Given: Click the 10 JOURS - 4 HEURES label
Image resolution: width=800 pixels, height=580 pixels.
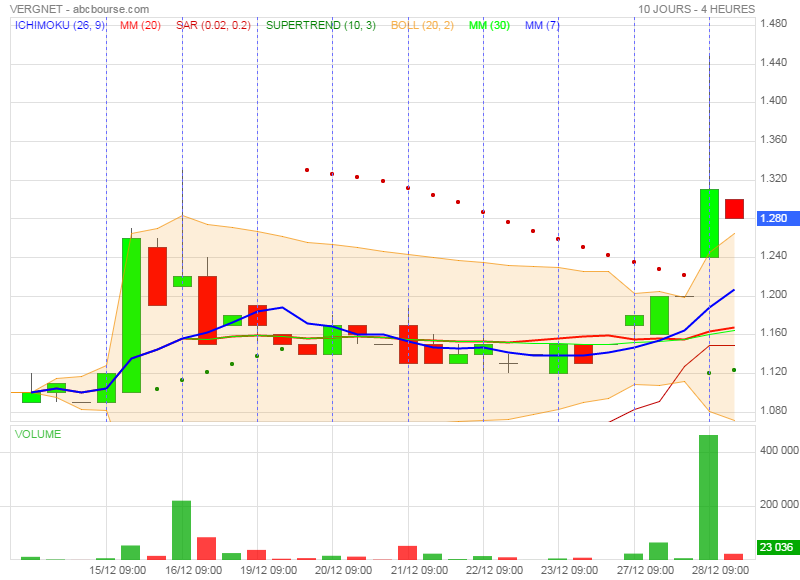Looking at the screenshot, I should tap(696, 9).
